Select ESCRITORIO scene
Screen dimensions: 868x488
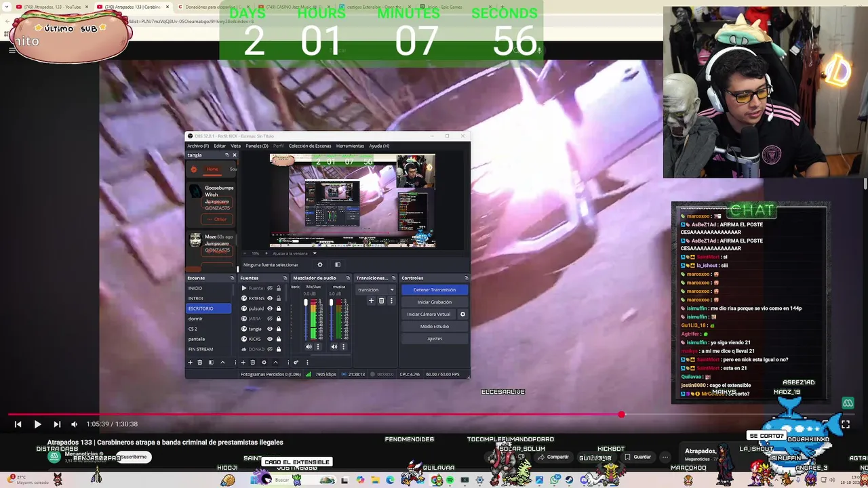[x=209, y=308]
